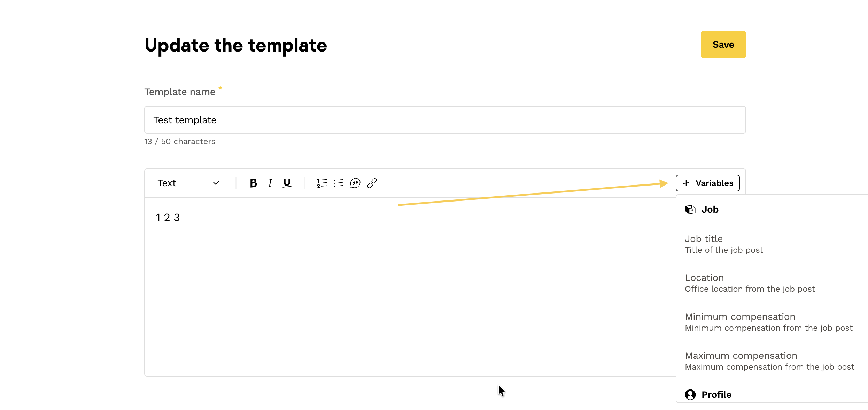This screenshot has height=410, width=868.
Task: Click into the template body text area
Action: pos(383,285)
